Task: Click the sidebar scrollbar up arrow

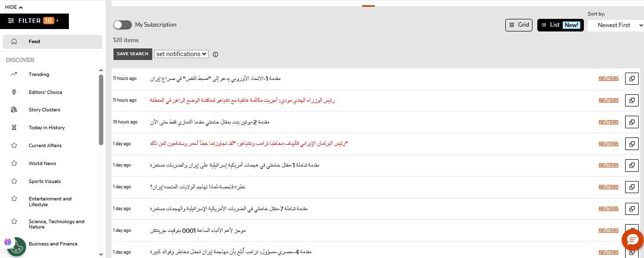Action: [101, 70]
